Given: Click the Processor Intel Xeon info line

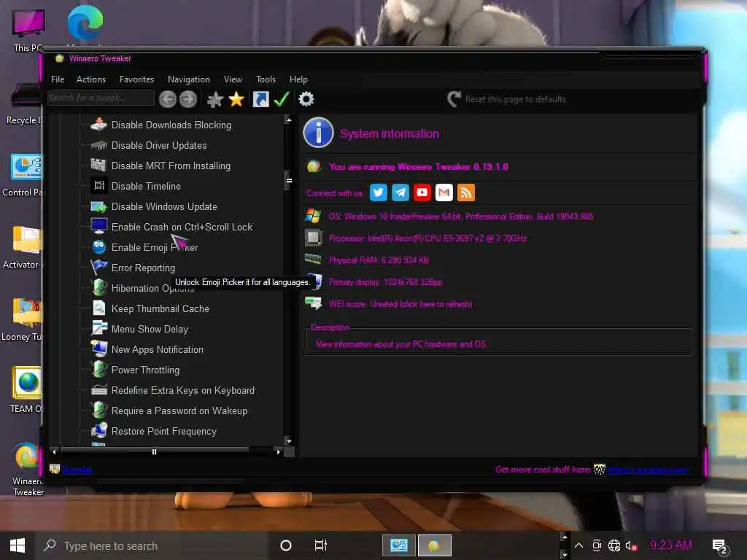Looking at the screenshot, I should click(x=427, y=238).
